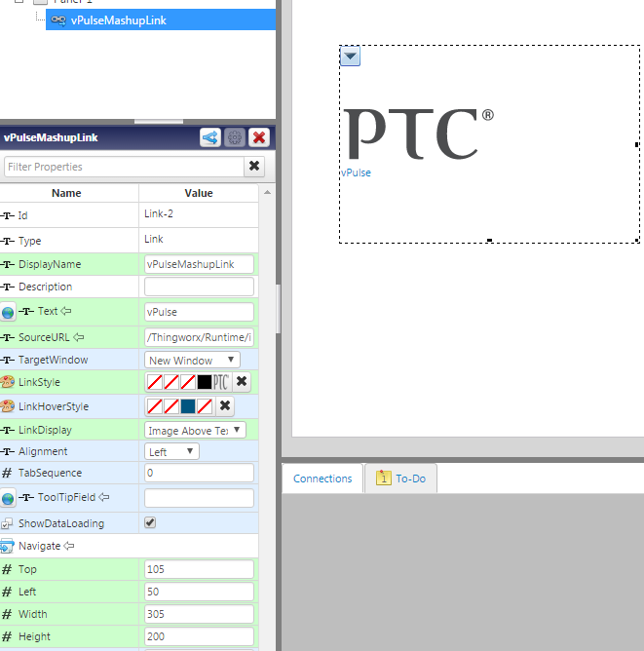
Task: Edit the TabSequence value field
Action: [x=199, y=473]
